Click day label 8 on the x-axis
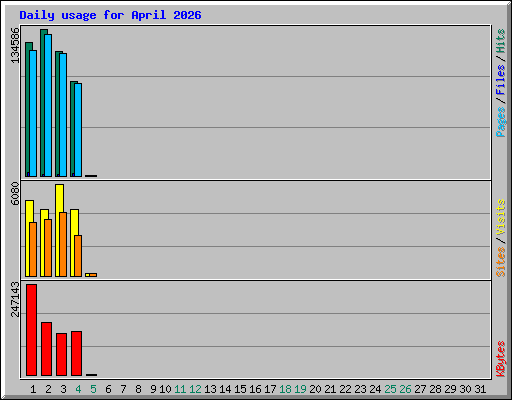This screenshot has height=400, width=512. (138, 389)
